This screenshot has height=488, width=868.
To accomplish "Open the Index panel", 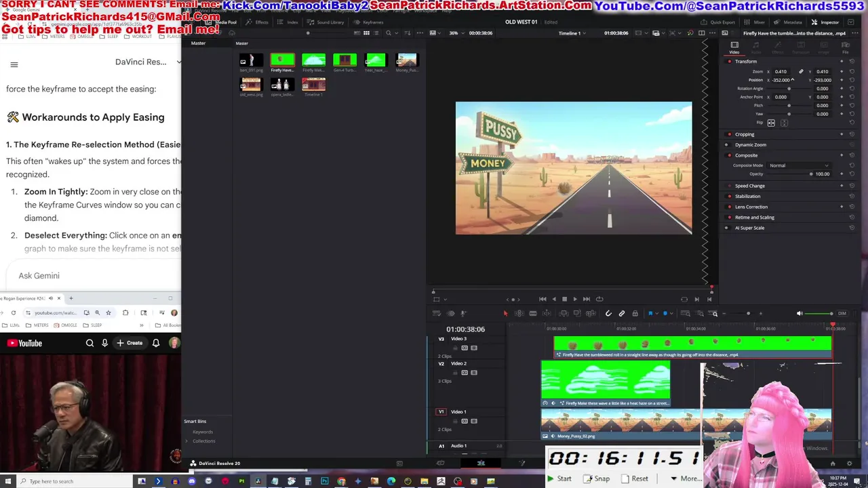I will (x=289, y=22).
